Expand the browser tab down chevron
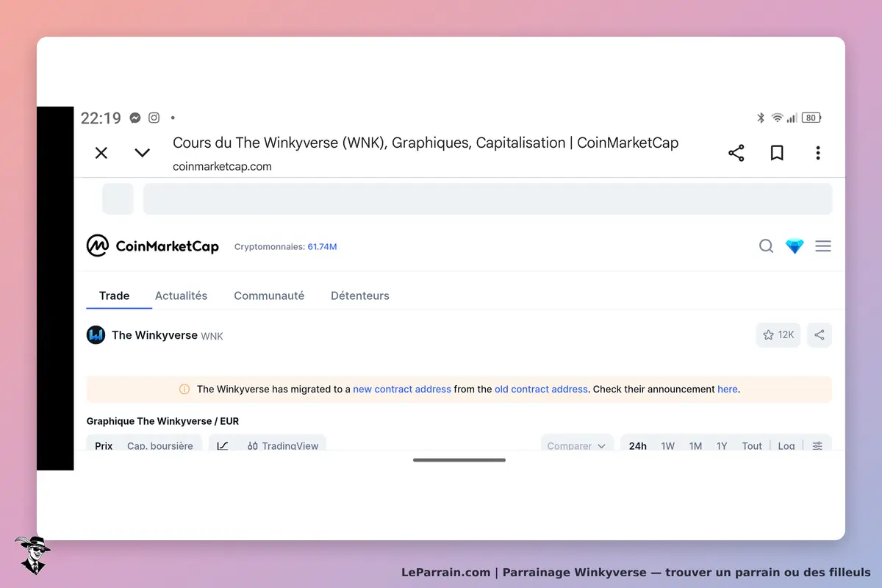Viewport: 882px width, 588px height. click(143, 153)
